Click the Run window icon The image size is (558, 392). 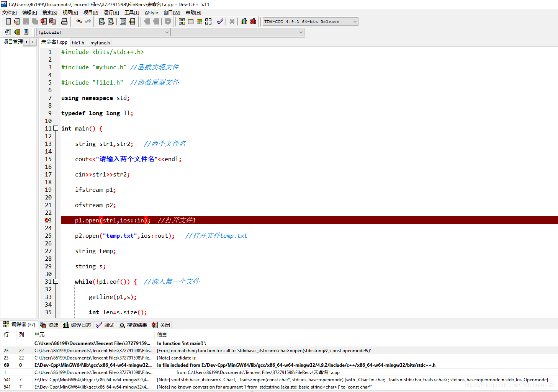(191, 21)
